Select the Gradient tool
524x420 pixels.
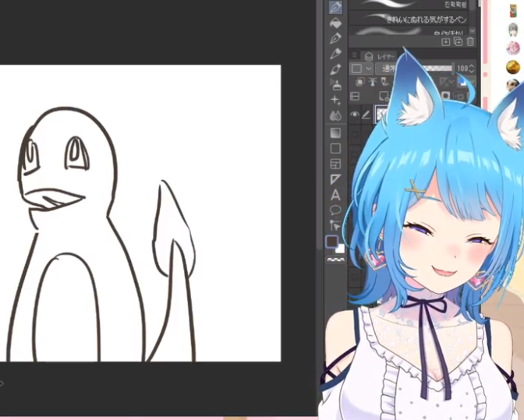tap(335, 132)
